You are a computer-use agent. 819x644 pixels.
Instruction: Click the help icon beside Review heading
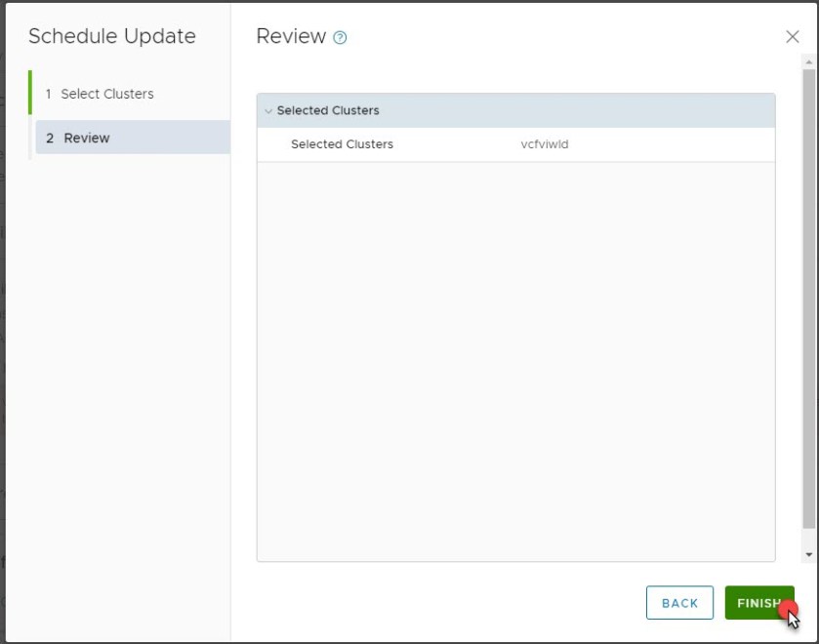point(340,38)
